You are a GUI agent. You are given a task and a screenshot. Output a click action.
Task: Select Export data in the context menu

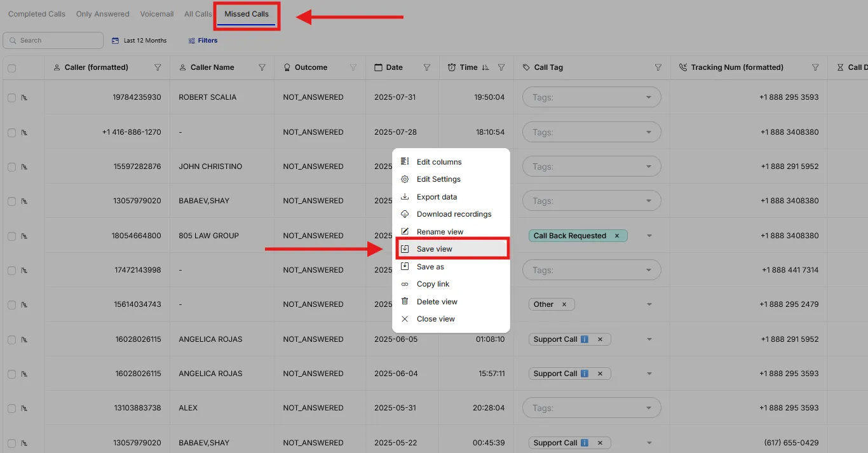451,197
